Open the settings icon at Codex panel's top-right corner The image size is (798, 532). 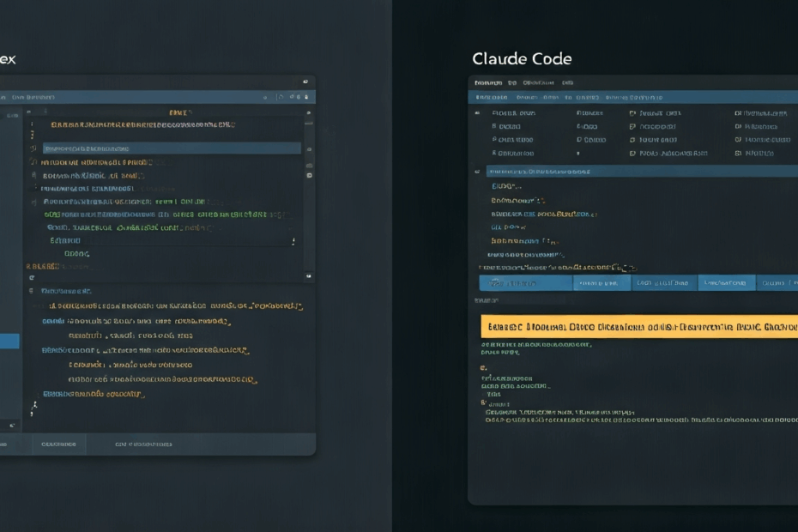[307, 96]
